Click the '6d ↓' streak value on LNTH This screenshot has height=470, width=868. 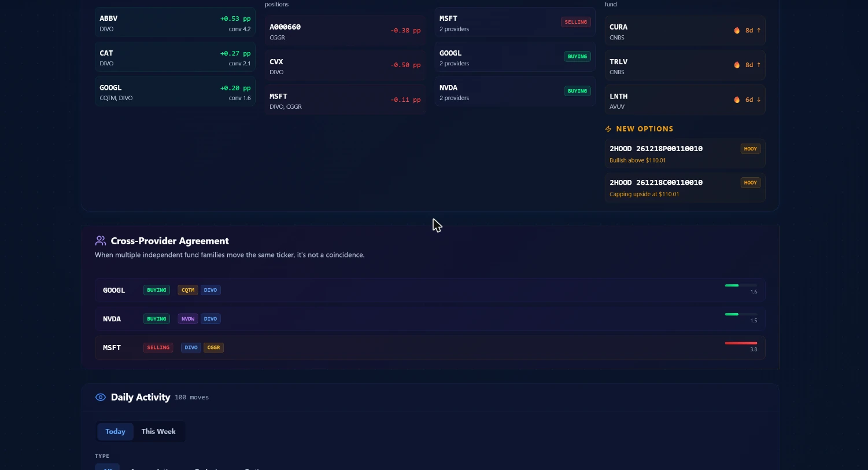tap(753, 100)
